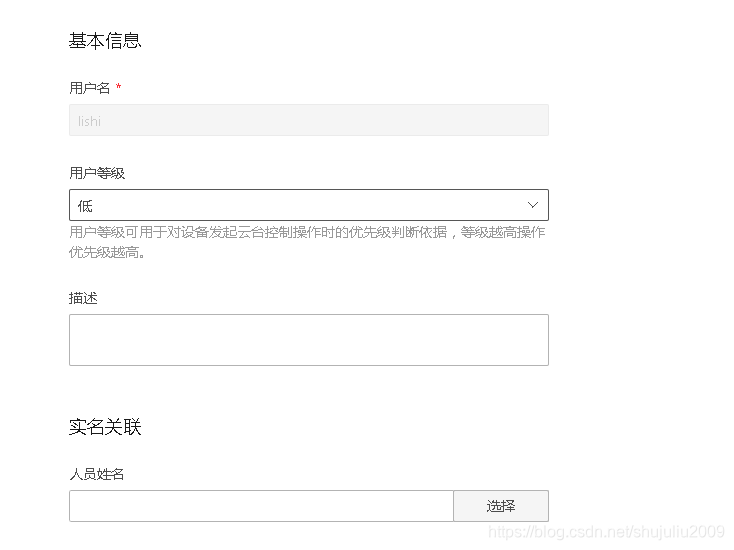734x550 pixels.
Task: Focus the 描述 text area
Action: coord(308,340)
